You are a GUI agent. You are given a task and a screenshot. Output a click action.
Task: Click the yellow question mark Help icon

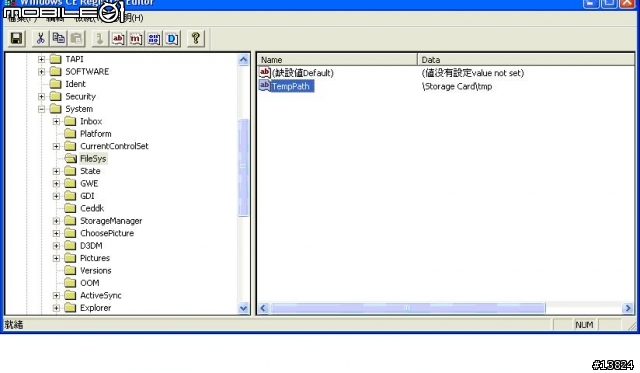[x=196, y=39]
